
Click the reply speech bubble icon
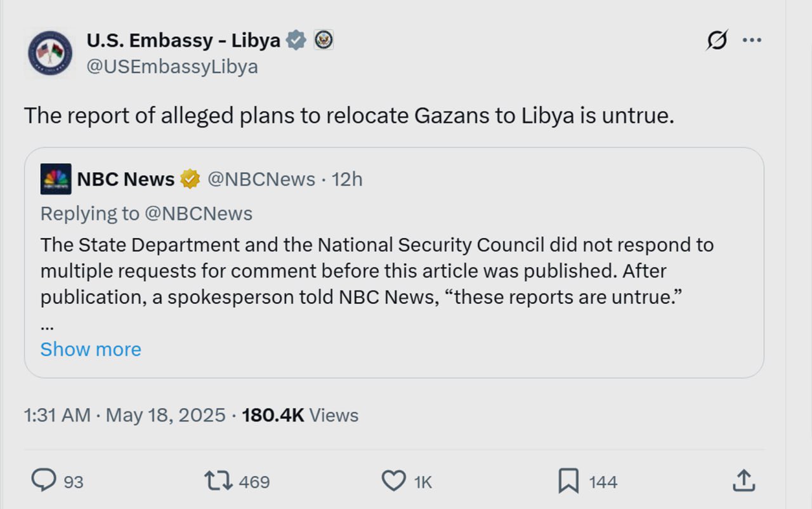pos(44,480)
